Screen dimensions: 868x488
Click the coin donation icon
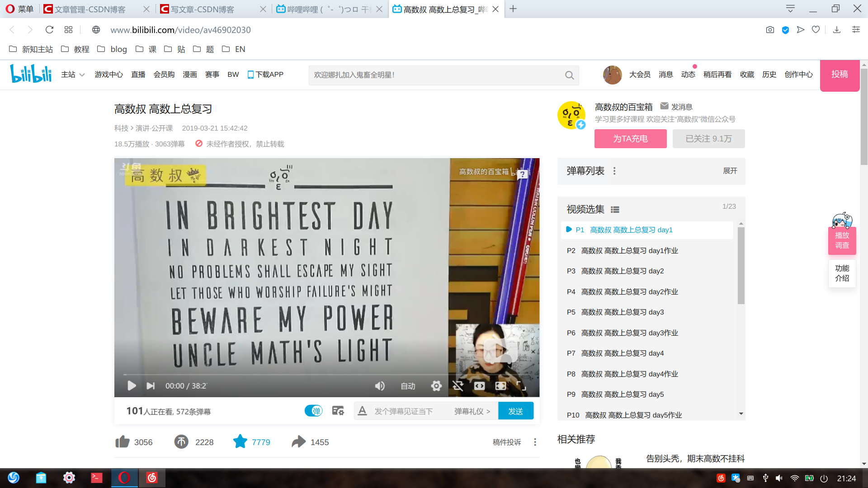[x=181, y=442]
